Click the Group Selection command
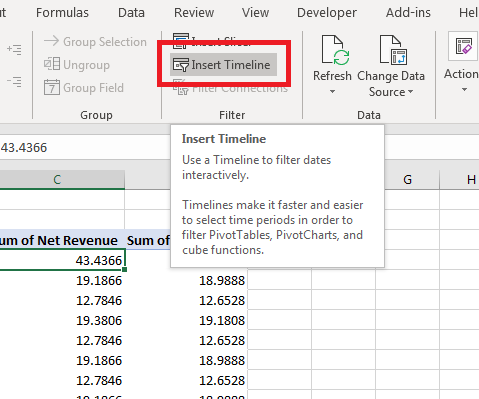The width and height of the screenshot is (479, 399). point(95,42)
